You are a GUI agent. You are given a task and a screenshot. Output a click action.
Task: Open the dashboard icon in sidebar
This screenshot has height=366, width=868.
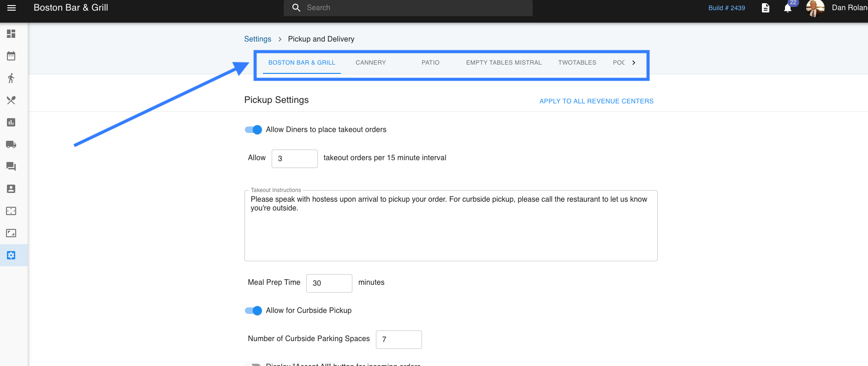[11, 34]
